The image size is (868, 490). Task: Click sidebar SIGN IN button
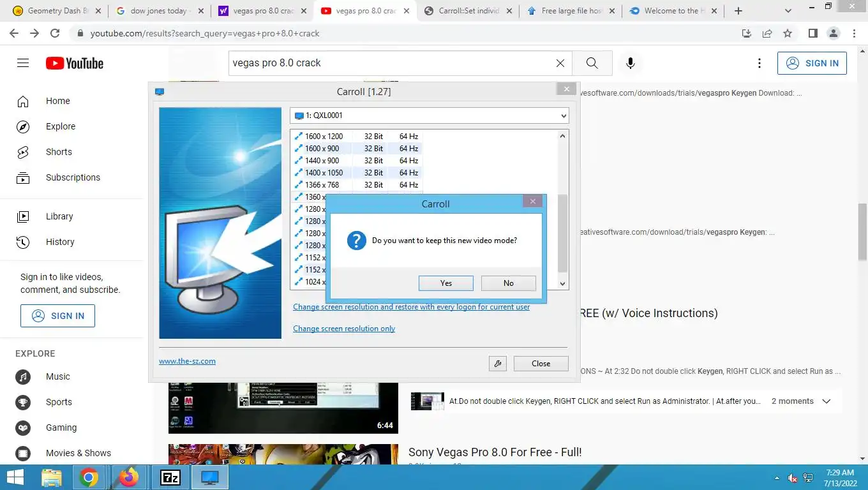click(x=57, y=316)
